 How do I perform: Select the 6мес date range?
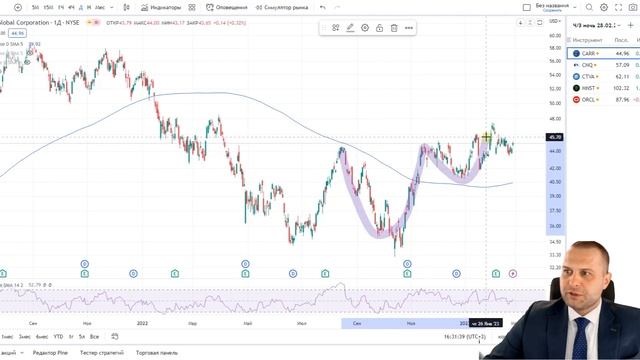pyautogui.click(x=42, y=337)
